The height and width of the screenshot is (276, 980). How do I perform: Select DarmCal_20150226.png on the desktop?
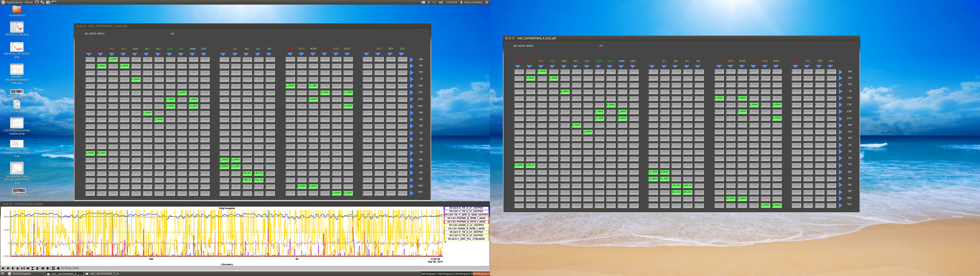[17, 50]
